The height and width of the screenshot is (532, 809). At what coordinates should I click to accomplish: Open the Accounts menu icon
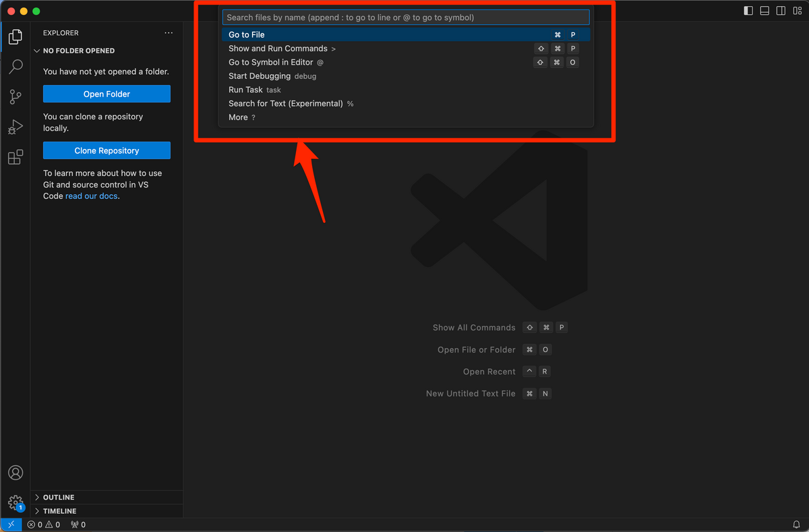[x=15, y=473]
